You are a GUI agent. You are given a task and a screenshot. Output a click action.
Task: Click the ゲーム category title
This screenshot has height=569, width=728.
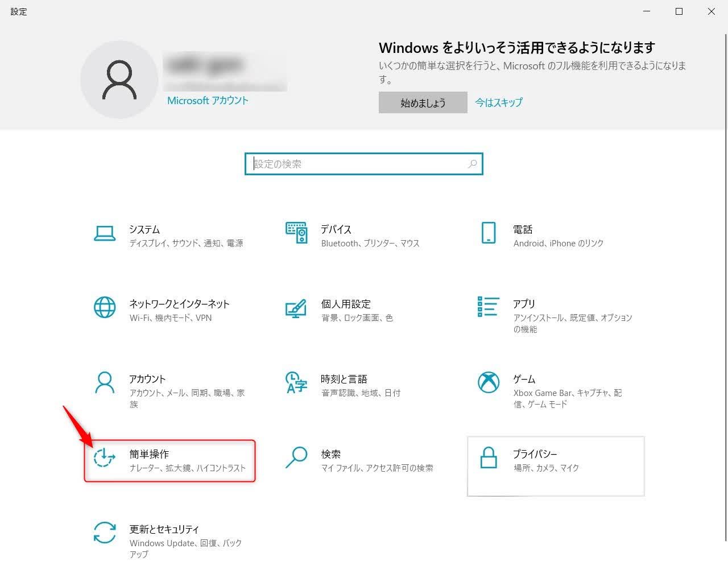click(524, 379)
